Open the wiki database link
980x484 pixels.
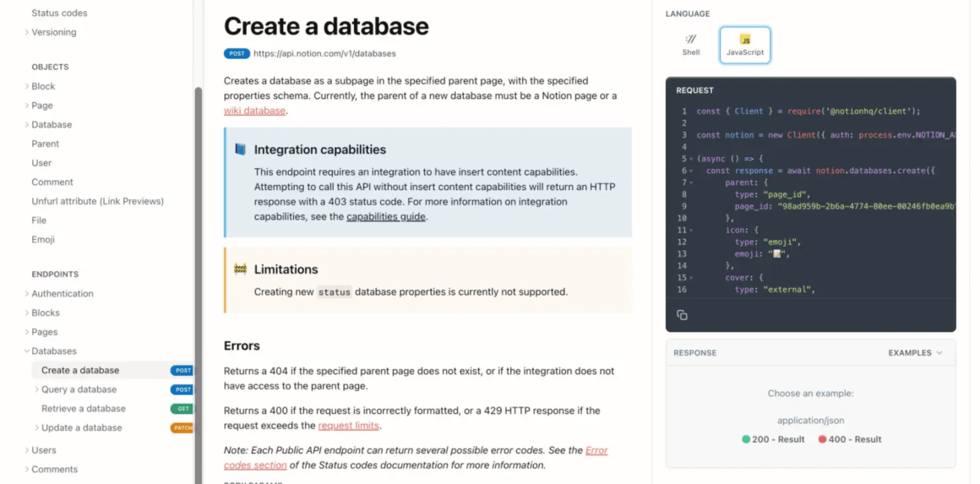coord(254,111)
